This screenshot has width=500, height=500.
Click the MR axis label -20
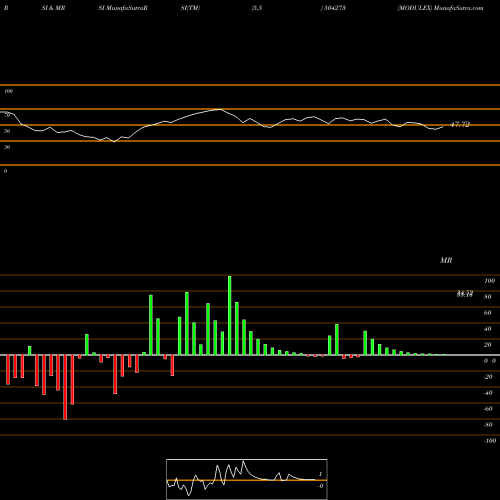488,377
